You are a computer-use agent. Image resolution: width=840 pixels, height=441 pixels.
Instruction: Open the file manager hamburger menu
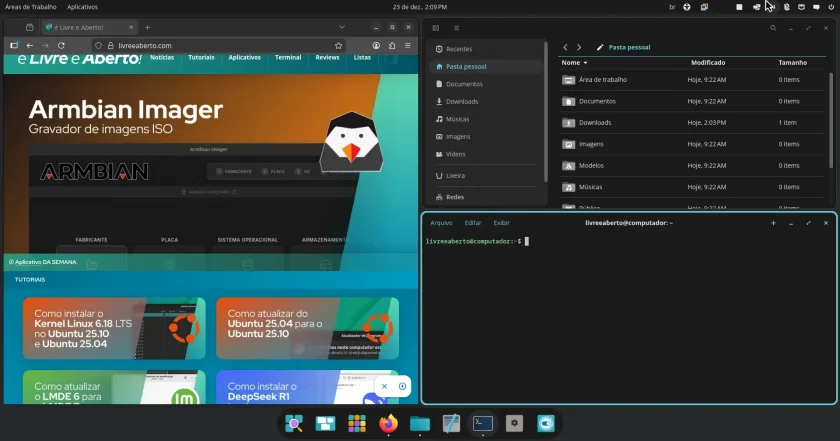coord(456,28)
